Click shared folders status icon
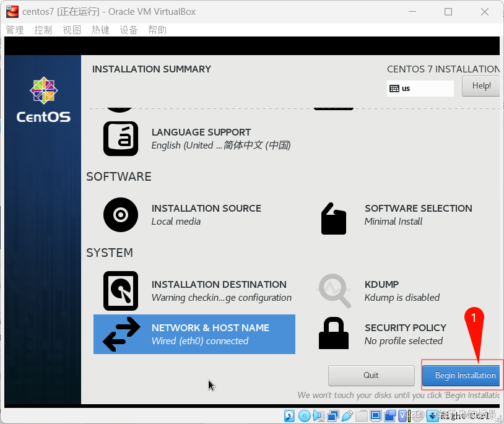Image resolution: width=504 pixels, height=424 pixels. point(362,416)
